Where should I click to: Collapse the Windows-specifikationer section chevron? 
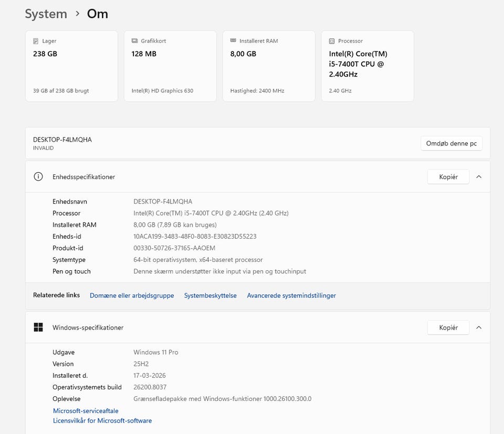coord(478,327)
